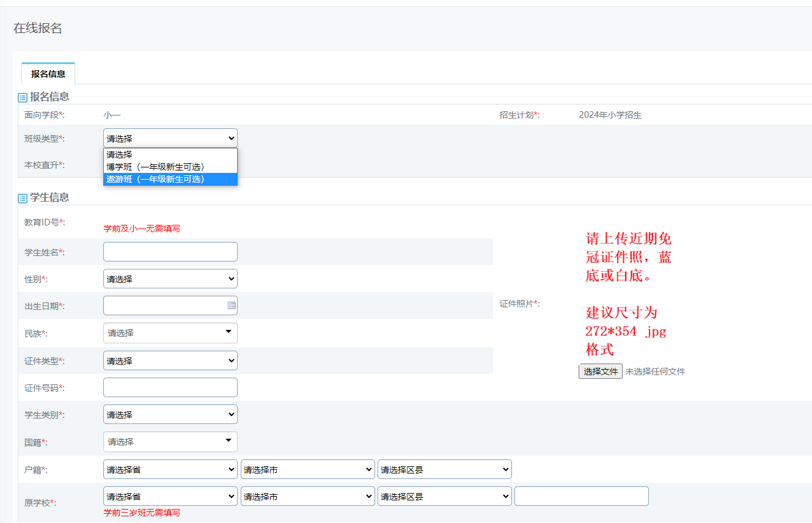Open 请选择区县 dropdown for 户籍
Image resolution: width=812 pixels, height=523 pixels.
(444, 470)
